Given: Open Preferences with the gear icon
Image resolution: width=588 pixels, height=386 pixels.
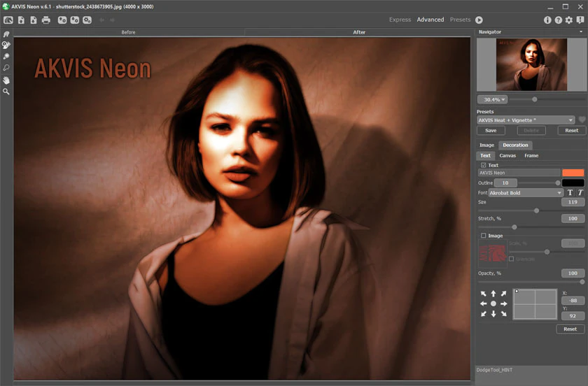Looking at the screenshot, I should click(x=569, y=20).
